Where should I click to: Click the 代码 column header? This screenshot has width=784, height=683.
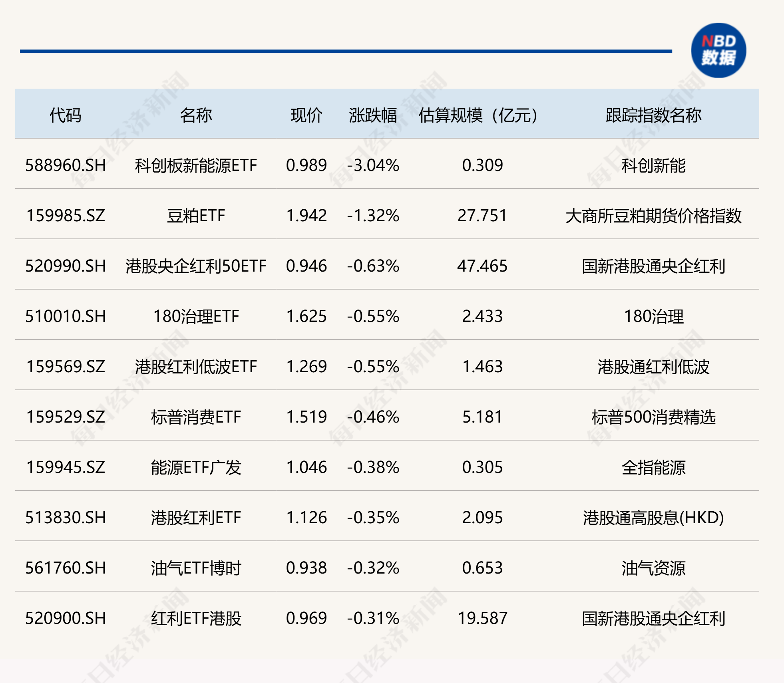65,115
